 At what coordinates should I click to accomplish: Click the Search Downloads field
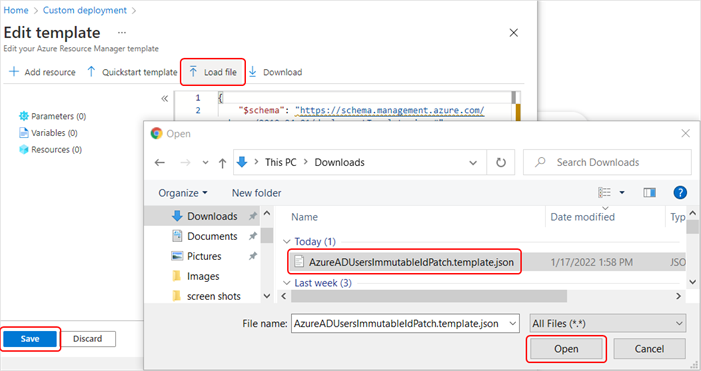(607, 162)
